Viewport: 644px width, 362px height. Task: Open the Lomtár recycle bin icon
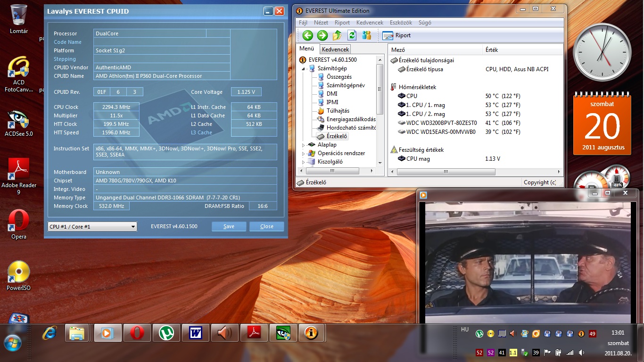pyautogui.click(x=19, y=19)
